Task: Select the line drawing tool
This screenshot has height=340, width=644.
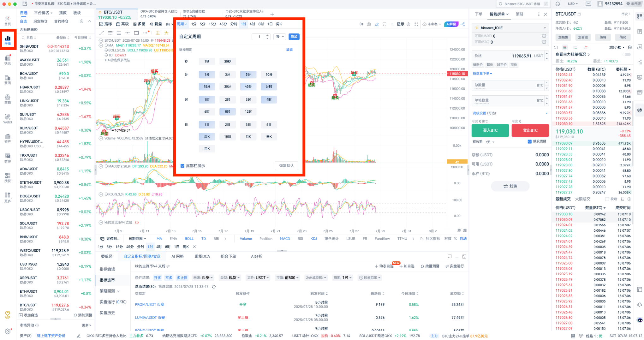Action: [x=101, y=33]
